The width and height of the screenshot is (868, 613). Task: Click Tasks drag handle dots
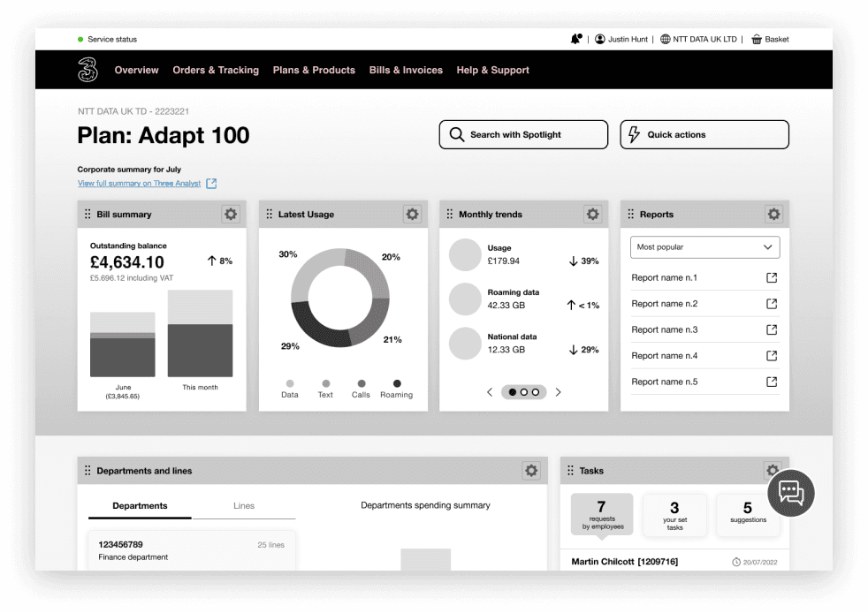click(570, 471)
